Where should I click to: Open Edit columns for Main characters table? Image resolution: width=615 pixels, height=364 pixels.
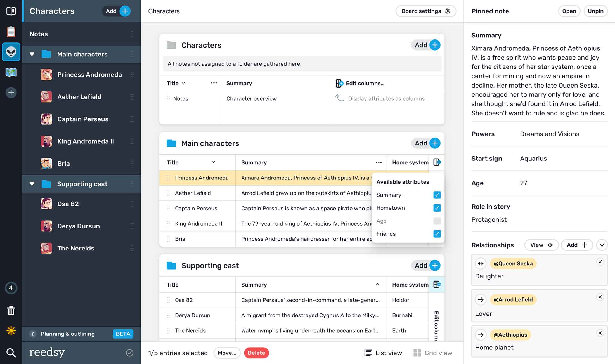click(x=437, y=162)
